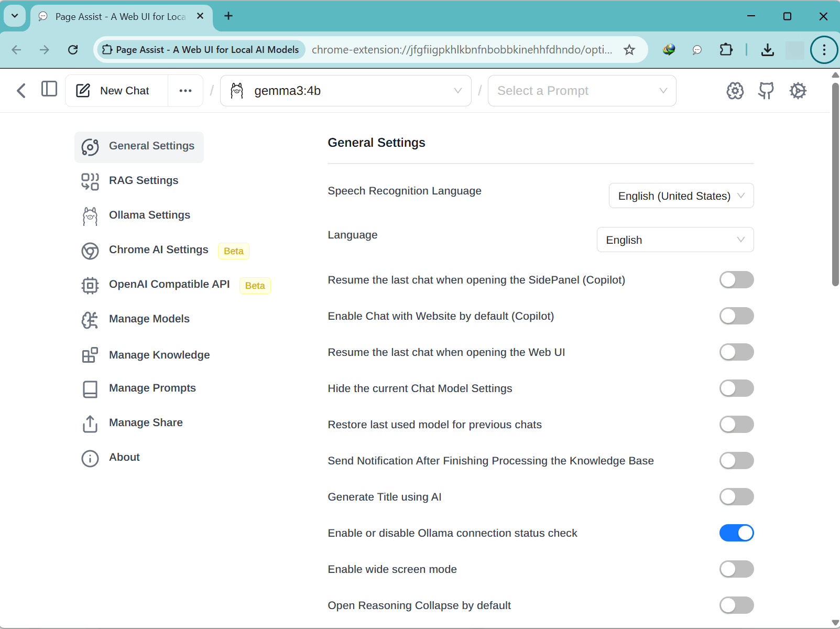Go to Manage Knowledge
This screenshot has width=840, height=629.
159,355
